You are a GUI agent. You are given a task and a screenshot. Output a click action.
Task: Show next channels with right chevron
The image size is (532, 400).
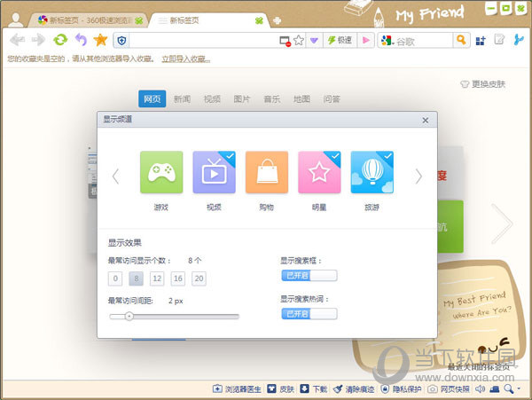pos(419,176)
